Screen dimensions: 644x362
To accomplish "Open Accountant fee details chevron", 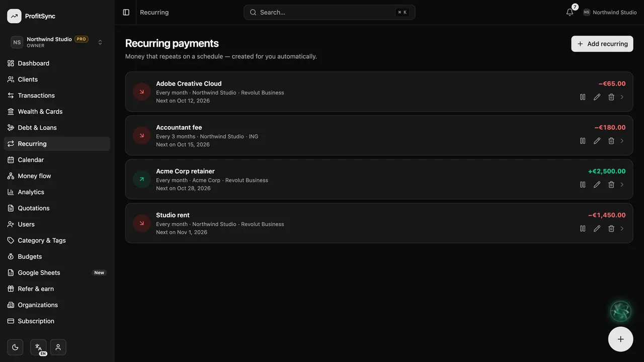I will pos(622,141).
